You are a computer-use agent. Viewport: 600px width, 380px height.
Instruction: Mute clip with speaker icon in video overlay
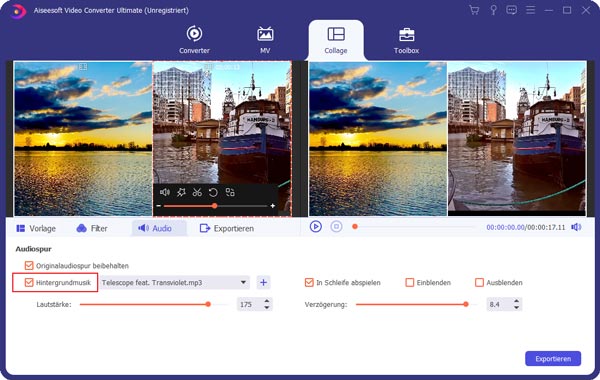pyautogui.click(x=165, y=192)
